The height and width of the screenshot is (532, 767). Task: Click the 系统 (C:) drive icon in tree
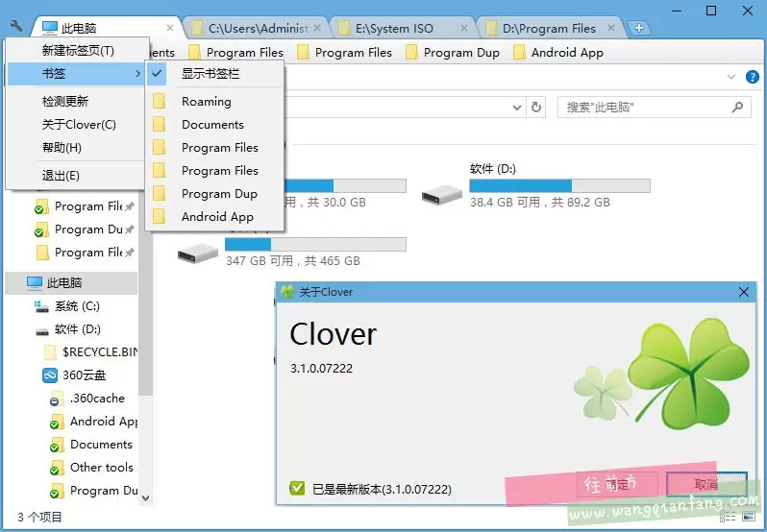click(x=41, y=306)
